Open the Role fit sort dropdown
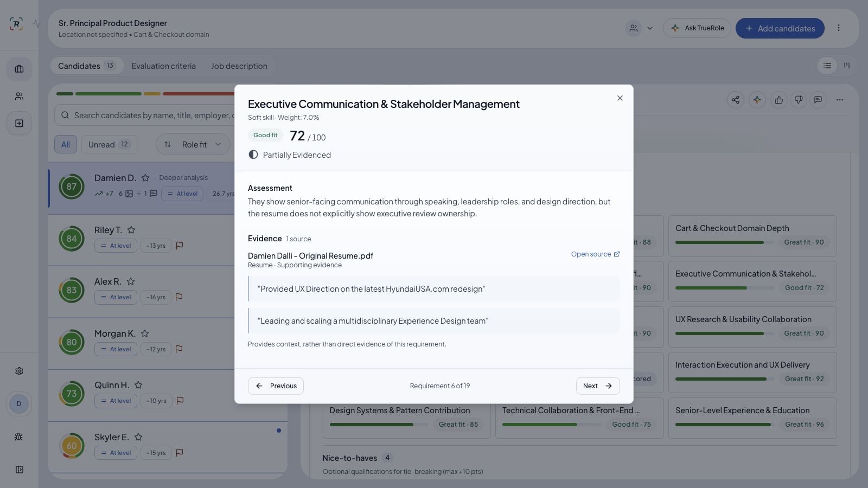This screenshot has width=868, height=488. 193,144
